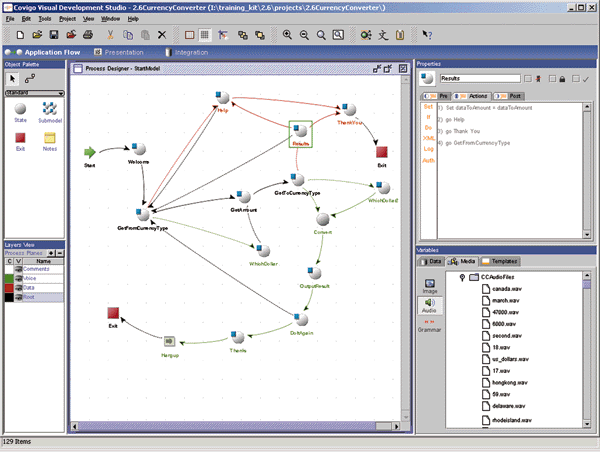The width and height of the screenshot is (600, 452).
Task: Select the connector tool in Object Palette
Action: (29, 77)
